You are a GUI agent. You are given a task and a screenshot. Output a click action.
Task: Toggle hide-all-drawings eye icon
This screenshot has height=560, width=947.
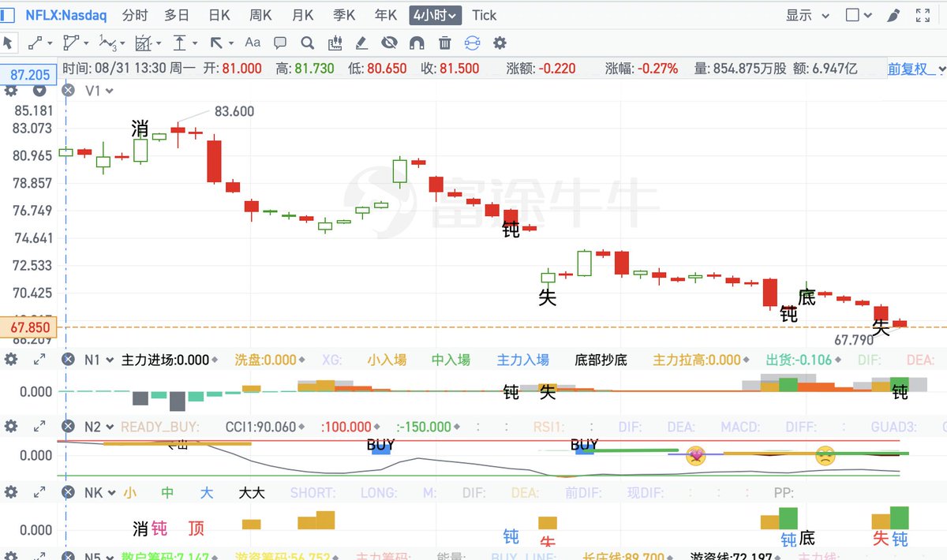[389, 43]
